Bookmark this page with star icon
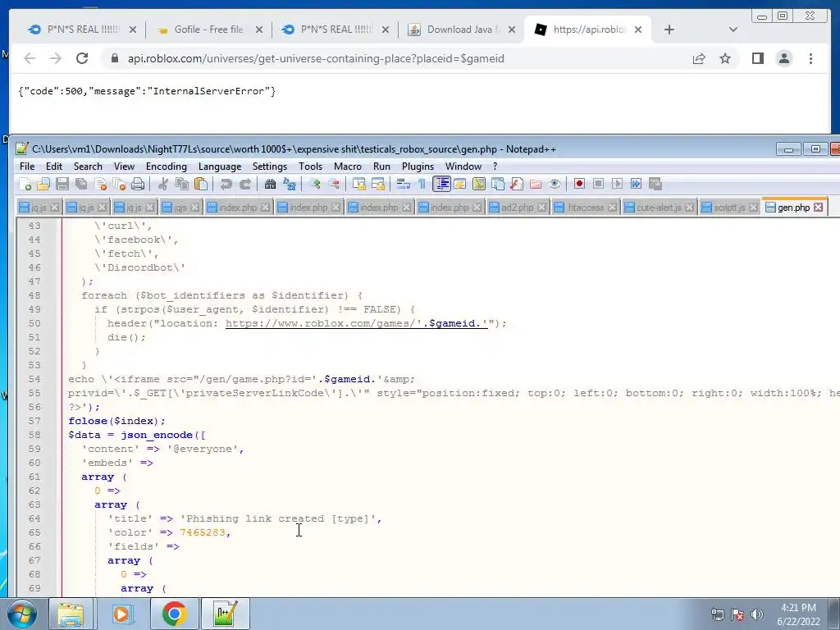 725,58
